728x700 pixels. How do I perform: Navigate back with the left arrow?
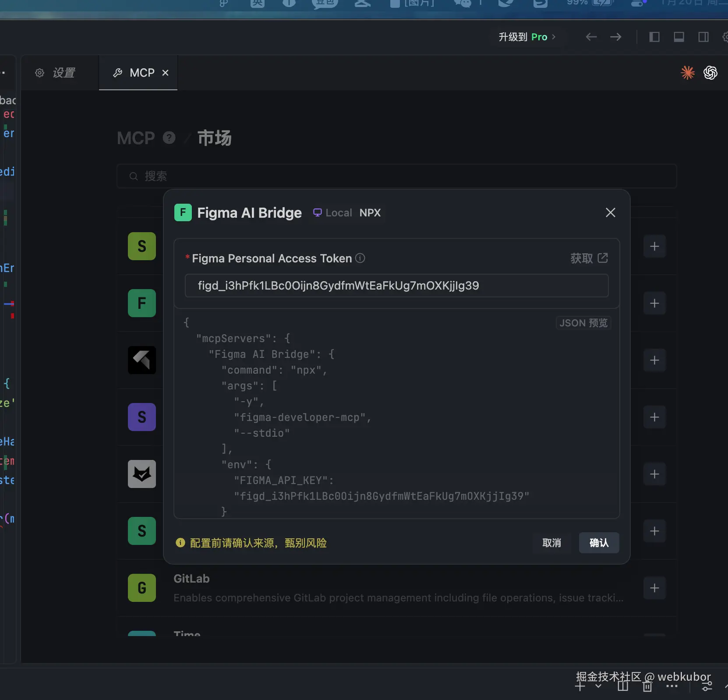click(x=591, y=37)
